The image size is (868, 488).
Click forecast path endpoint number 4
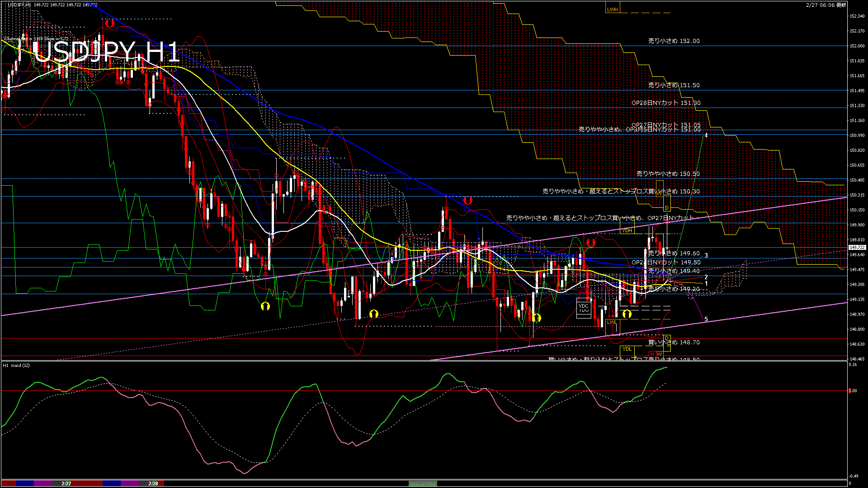(706, 135)
